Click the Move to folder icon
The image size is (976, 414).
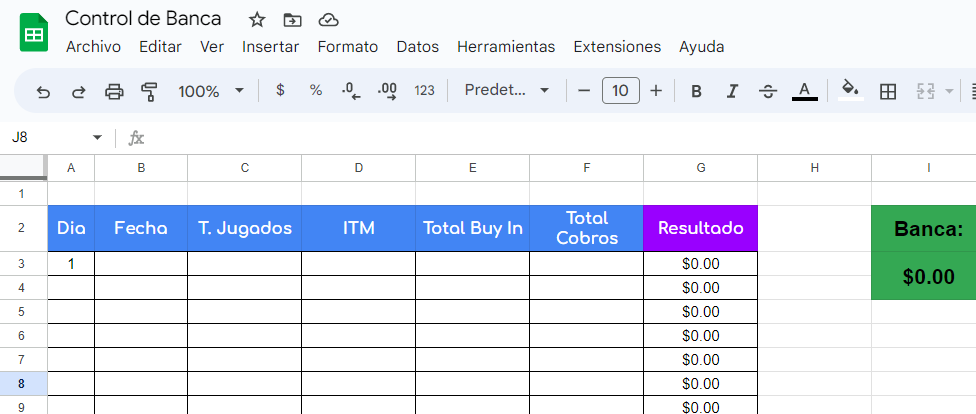point(292,20)
